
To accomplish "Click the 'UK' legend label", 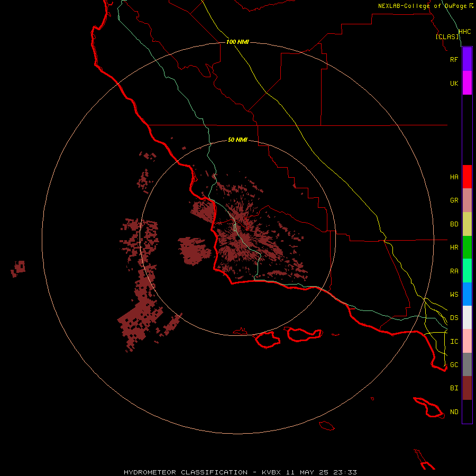I will [x=454, y=83].
